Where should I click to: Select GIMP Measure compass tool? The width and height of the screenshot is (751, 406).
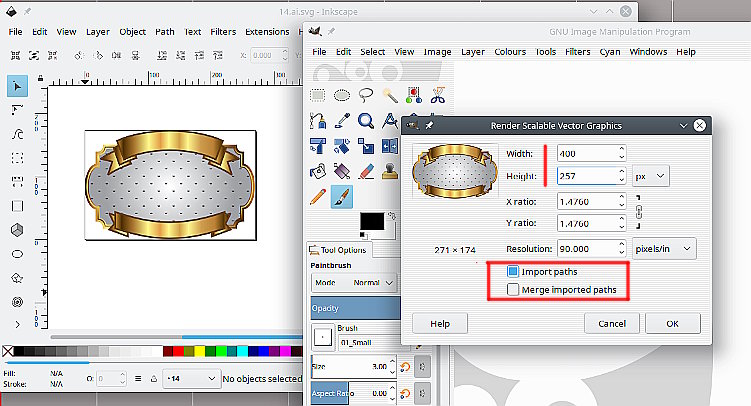click(390, 120)
